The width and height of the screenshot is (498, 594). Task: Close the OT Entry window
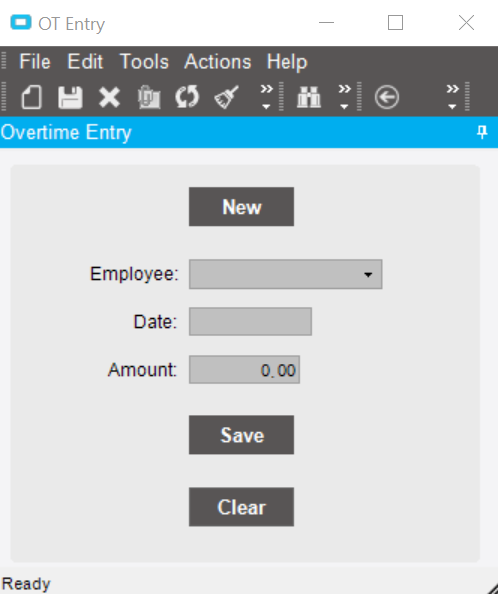click(466, 23)
